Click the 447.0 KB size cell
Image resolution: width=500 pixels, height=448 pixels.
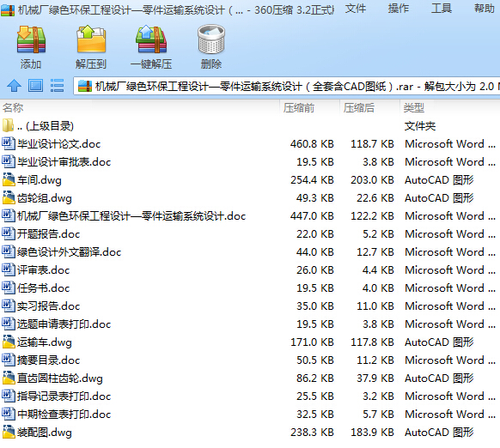[x=312, y=216]
